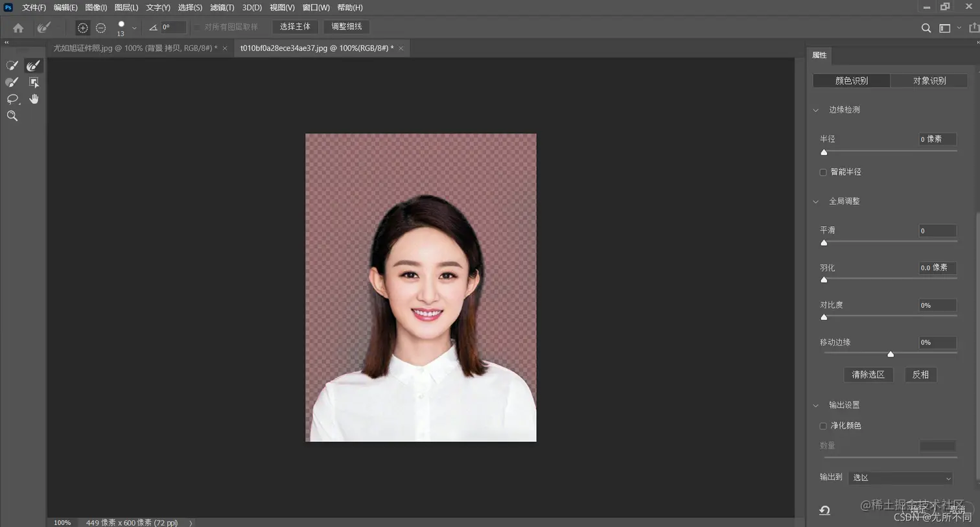This screenshot has width=980, height=527.
Task: Open the 滤镜 menu
Action: [x=222, y=7]
